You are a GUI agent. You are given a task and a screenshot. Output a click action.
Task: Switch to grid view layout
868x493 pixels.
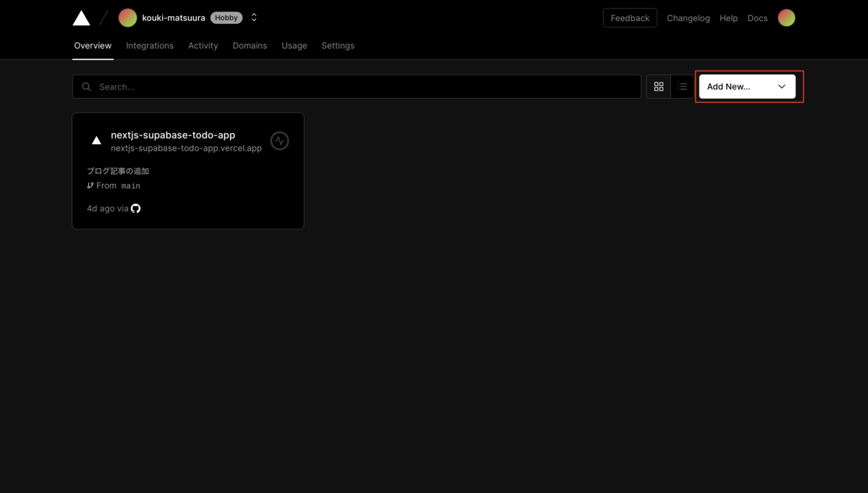tap(658, 87)
